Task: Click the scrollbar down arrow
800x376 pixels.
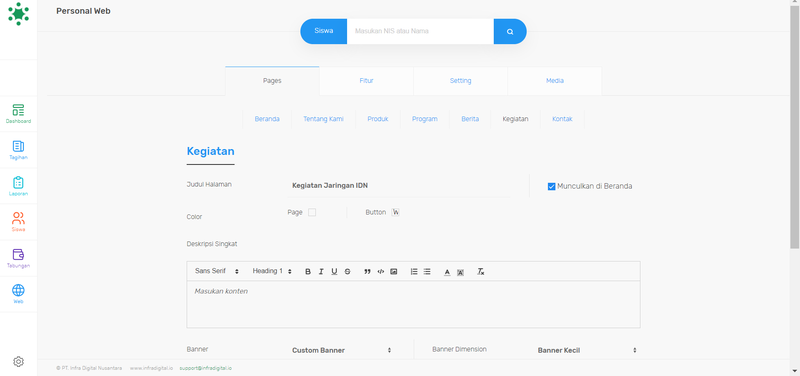Action: click(x=795, y=371)
